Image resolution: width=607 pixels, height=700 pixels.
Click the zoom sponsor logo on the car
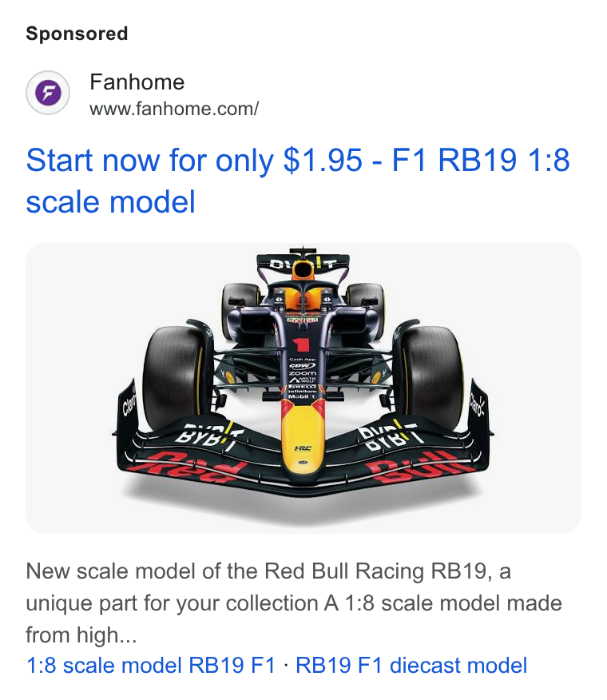[x=302, y=372]
